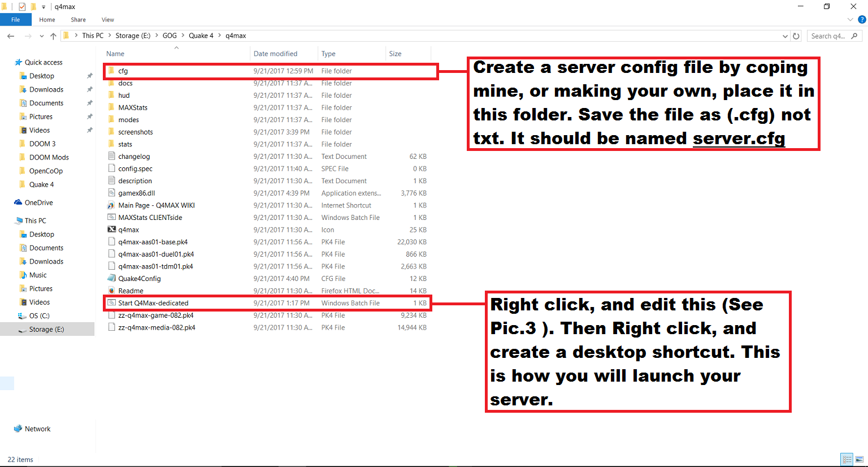Select Quake4Config CFG file icon
868x467 pixels.
(111, 278)
